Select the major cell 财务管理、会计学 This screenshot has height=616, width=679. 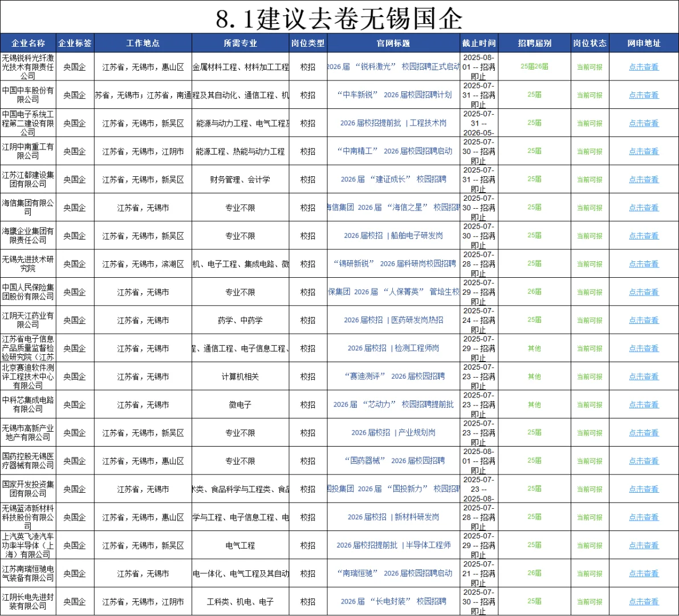[241, 179]
